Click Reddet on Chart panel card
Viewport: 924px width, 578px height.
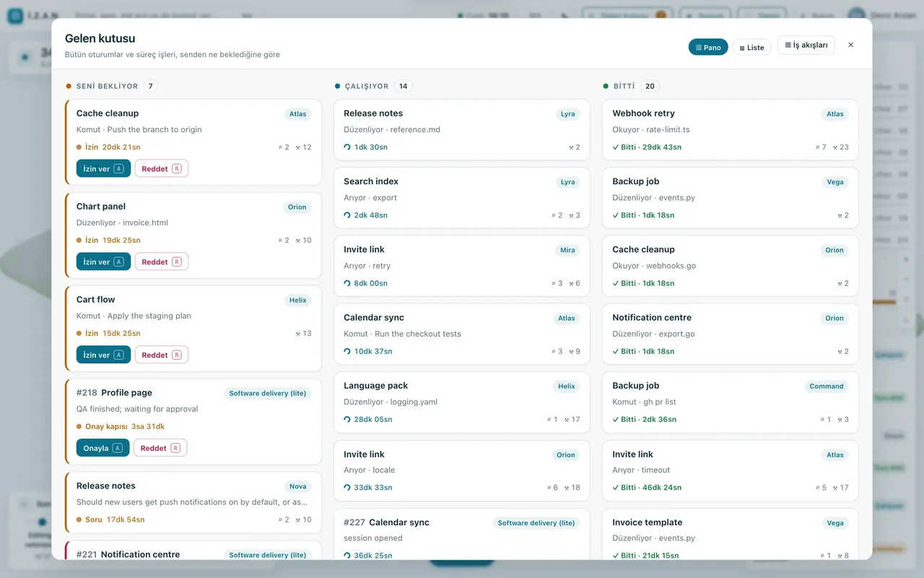(x=161, y=262)
